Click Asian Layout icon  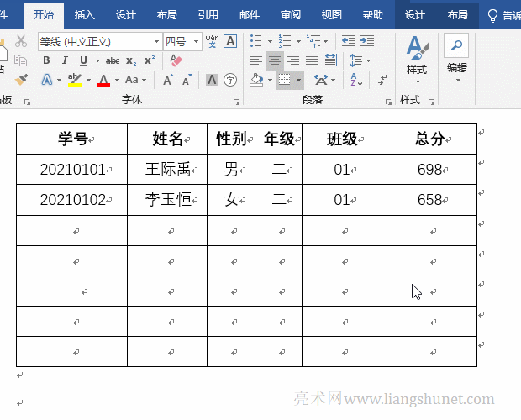[321, 80]
